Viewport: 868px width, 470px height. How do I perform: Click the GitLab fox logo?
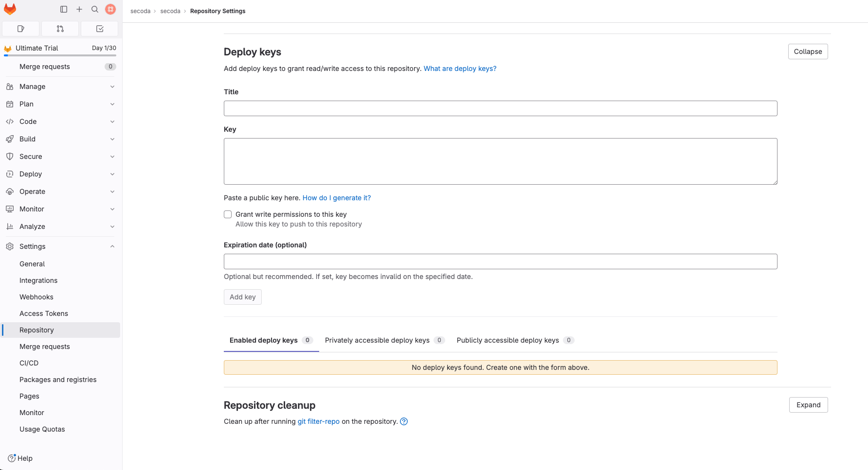(x=10, y=9)
